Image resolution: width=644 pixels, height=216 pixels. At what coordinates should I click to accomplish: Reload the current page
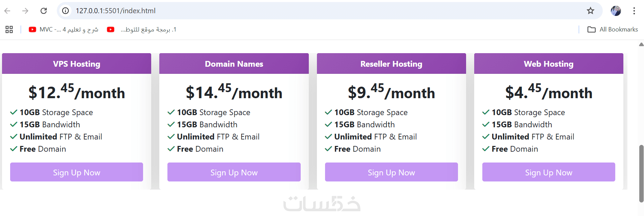click(44, 11)
